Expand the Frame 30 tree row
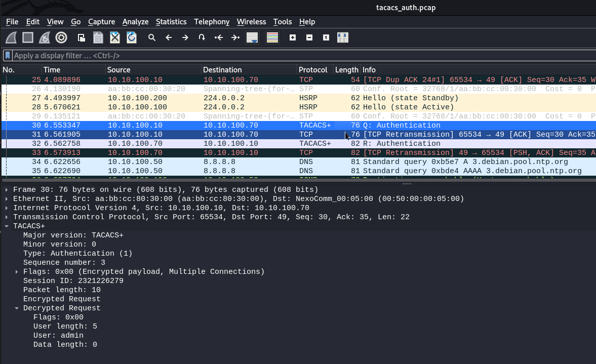This screenshot has width=596, height=364. 7,190
